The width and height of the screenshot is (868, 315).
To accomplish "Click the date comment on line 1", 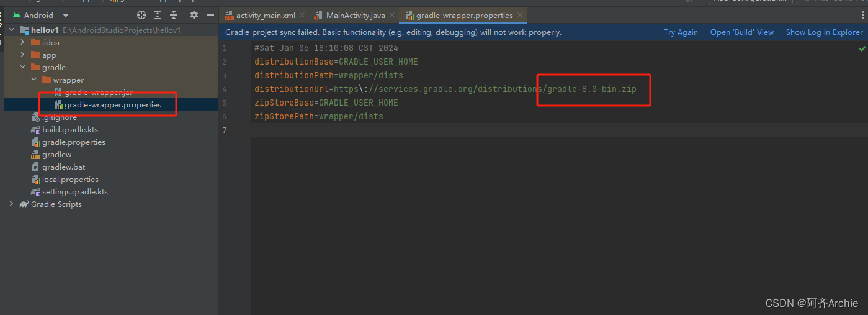I will [326, 48].
